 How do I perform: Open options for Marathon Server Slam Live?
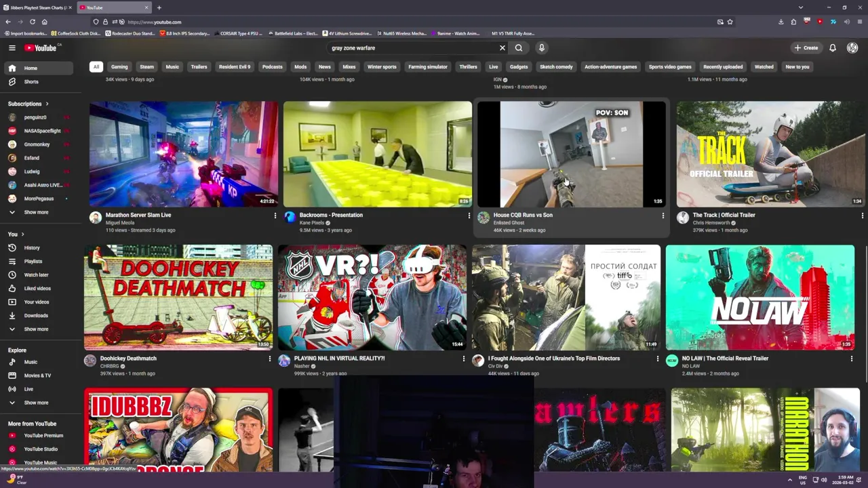(x=275, y=216)
